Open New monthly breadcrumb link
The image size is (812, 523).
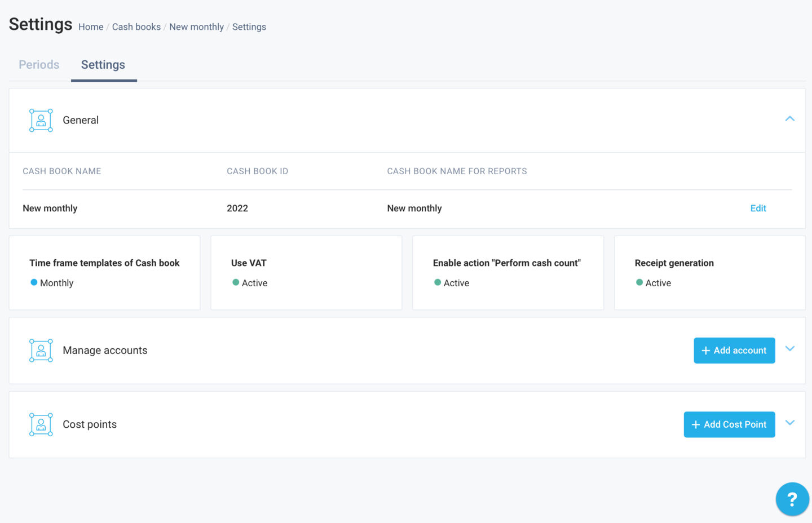coord(196,27)
